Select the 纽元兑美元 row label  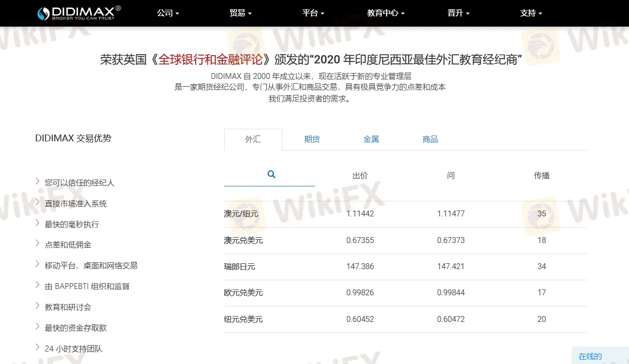click(x=243, y=319)
